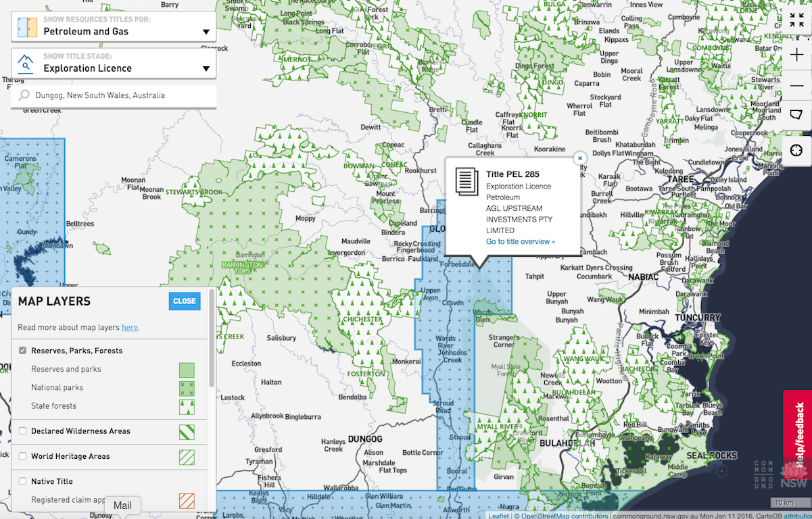
Task: Click the 'National parks' legend text
Action: [x=57, y=388]
